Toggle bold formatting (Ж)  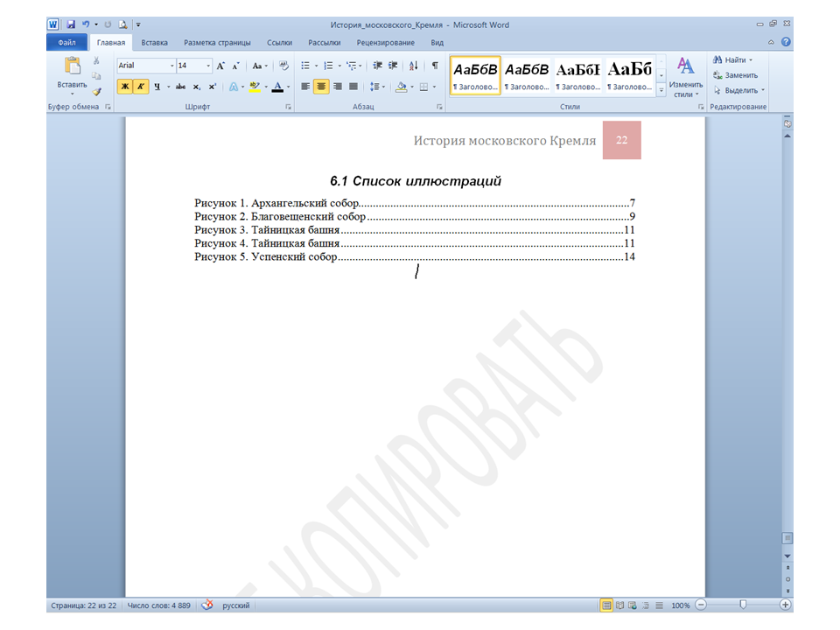click(125, 87)
